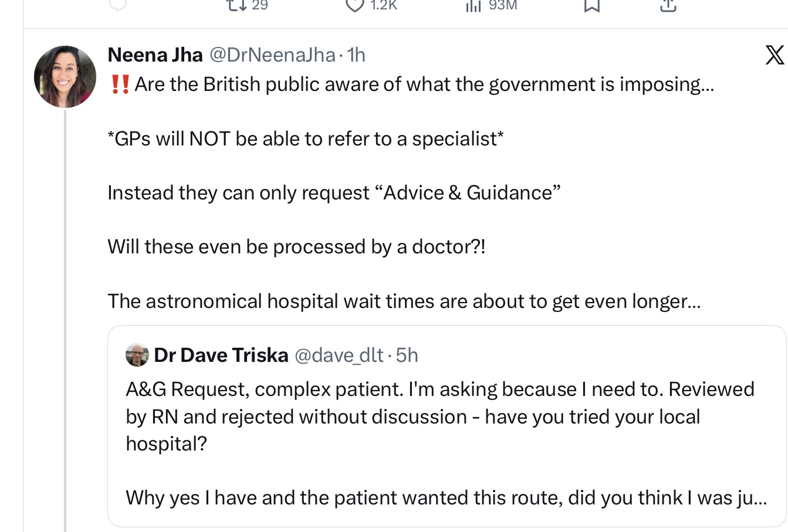Image resolution: width=788 pixels, height=532 pixels.
Task: Click the X logo beside Neena's post
Action: tap(775, 55)
